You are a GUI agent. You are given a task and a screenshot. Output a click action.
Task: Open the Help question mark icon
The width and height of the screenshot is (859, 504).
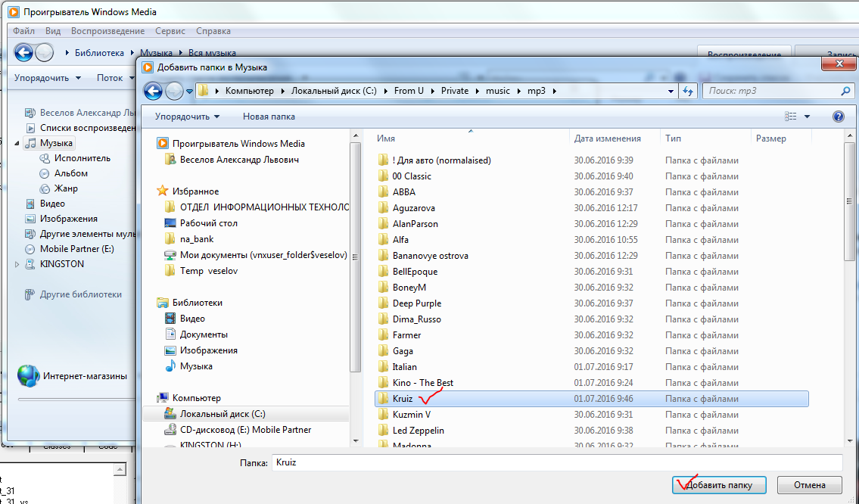[838, 116]
